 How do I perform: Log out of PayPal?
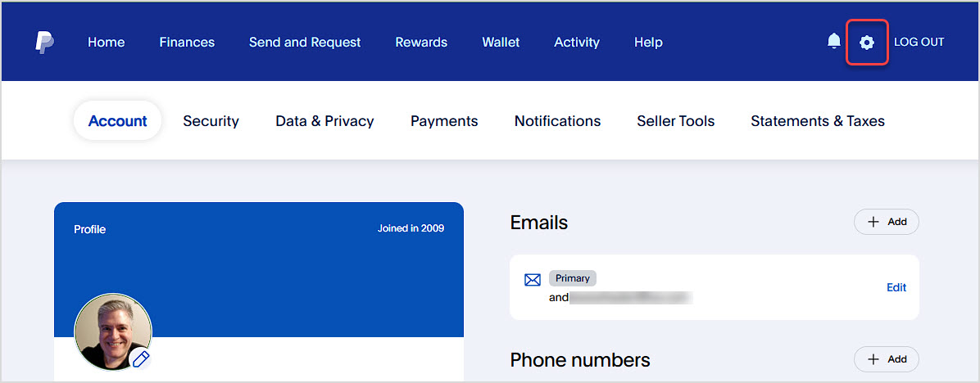[919, 42]
